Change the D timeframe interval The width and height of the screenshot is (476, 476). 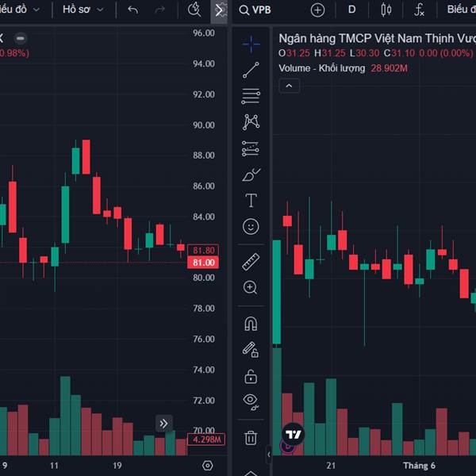tap(352, 10)
